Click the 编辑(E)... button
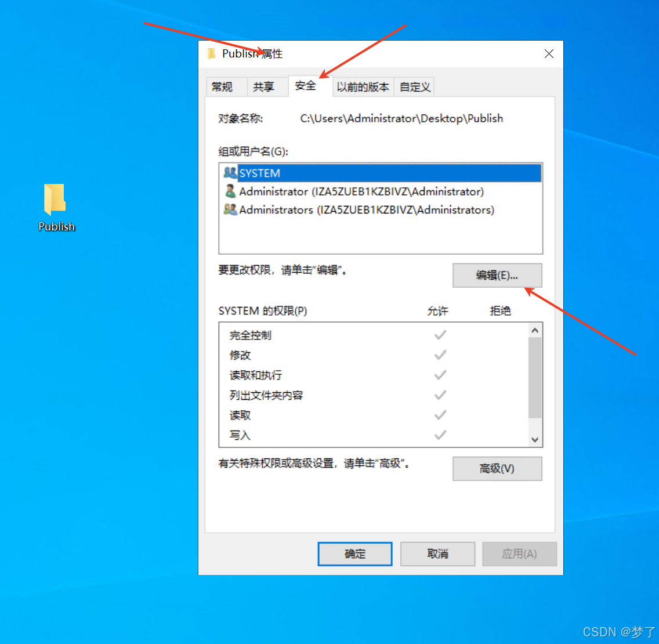Viewport: 659px width, 644px height. [x=497, y=276]
